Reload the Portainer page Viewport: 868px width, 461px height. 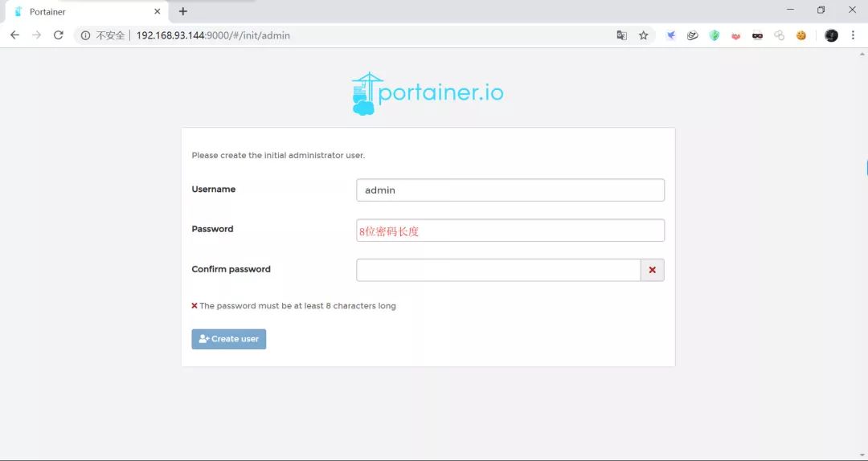pyautogui.click(x=58, y=35)
